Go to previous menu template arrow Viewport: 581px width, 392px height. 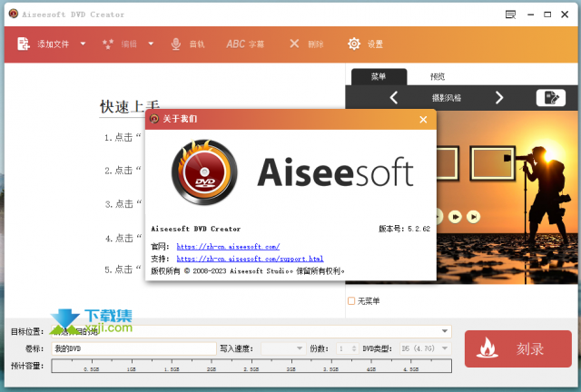(x=394, y=98)
